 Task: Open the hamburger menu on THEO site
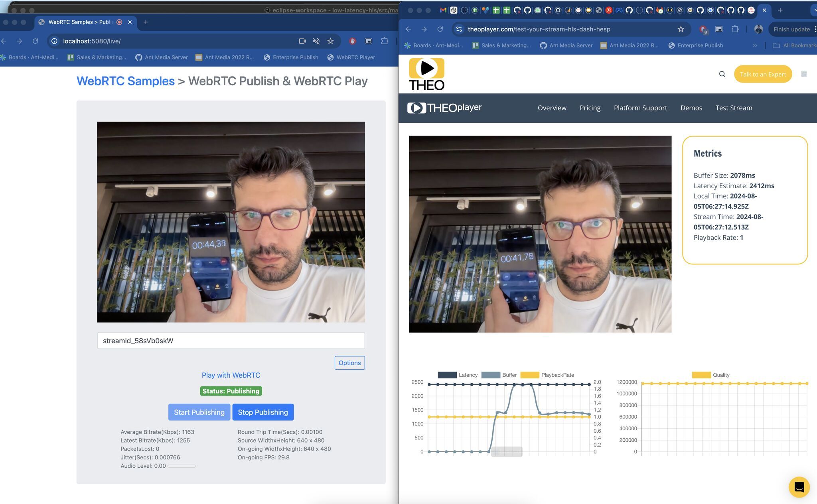[x=804, y=74]
